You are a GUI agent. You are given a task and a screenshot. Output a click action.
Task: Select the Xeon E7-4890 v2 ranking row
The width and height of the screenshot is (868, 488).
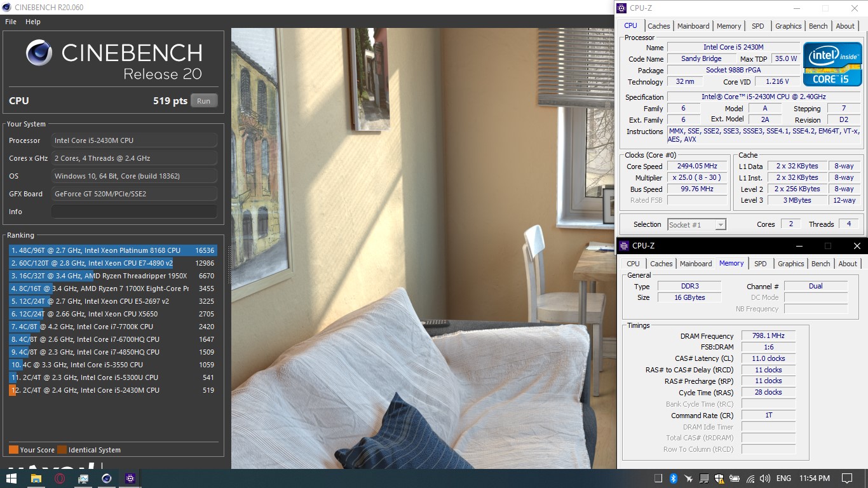[x=112, y=263]
